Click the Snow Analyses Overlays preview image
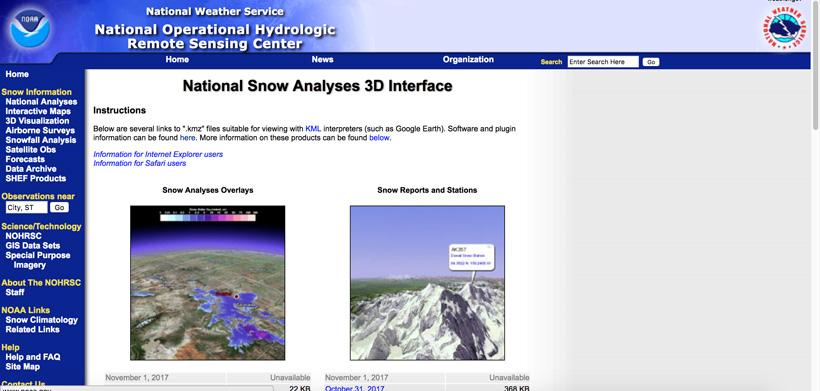This screenshot has width=820, height=391. tap(208, 283)
